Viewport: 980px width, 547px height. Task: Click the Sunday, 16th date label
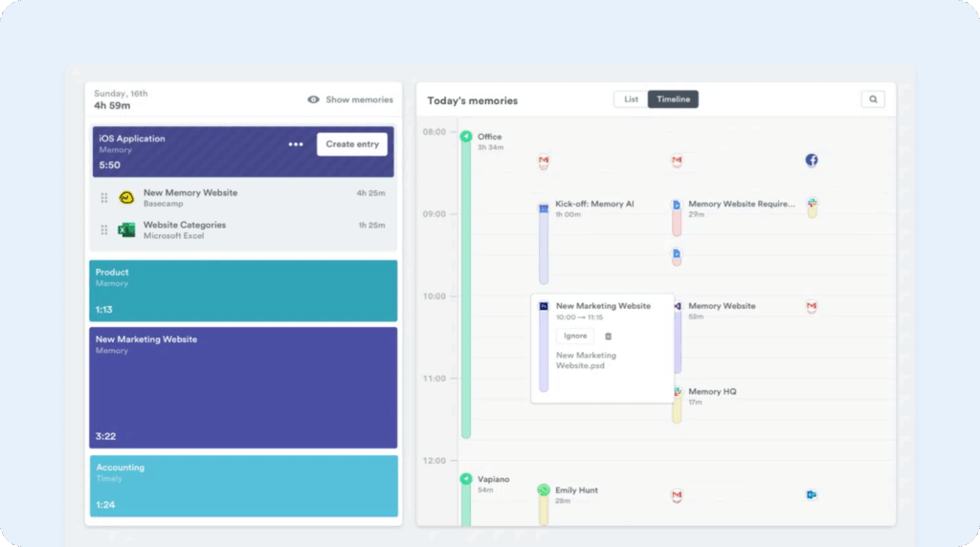121,94
